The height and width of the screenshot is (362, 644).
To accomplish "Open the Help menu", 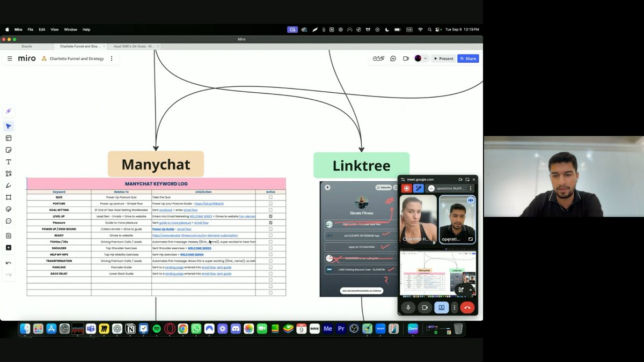I will (86, 29).
